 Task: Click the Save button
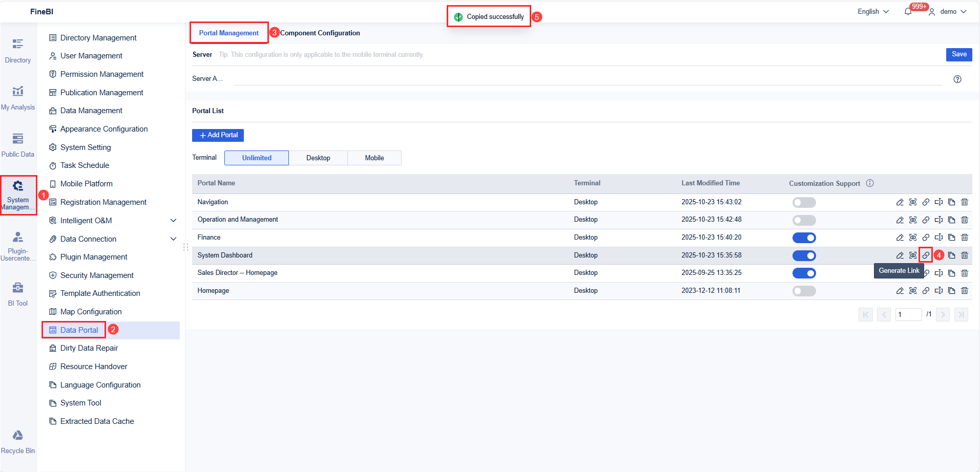pos(959,54)
